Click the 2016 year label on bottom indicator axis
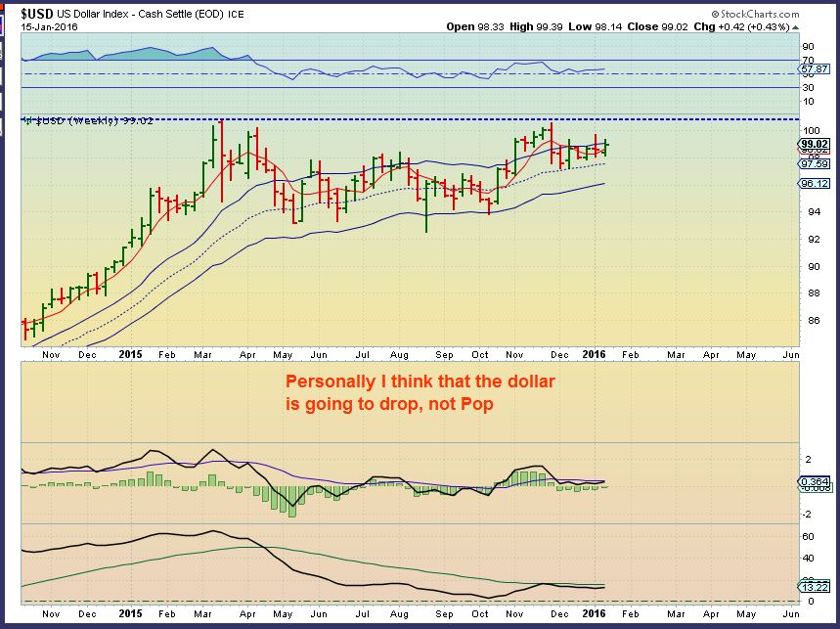This screenshot has width=840, height=629. pos(594,613)
